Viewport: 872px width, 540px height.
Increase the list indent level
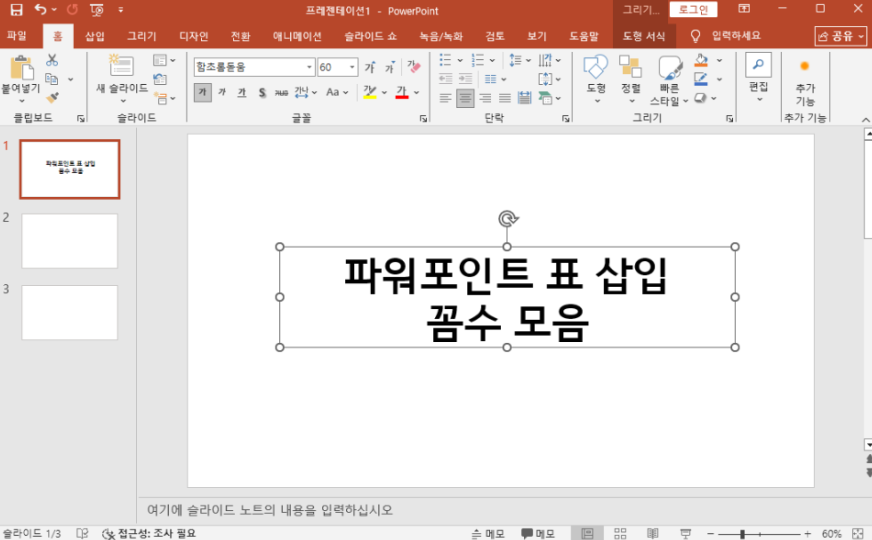coord(465,79)
